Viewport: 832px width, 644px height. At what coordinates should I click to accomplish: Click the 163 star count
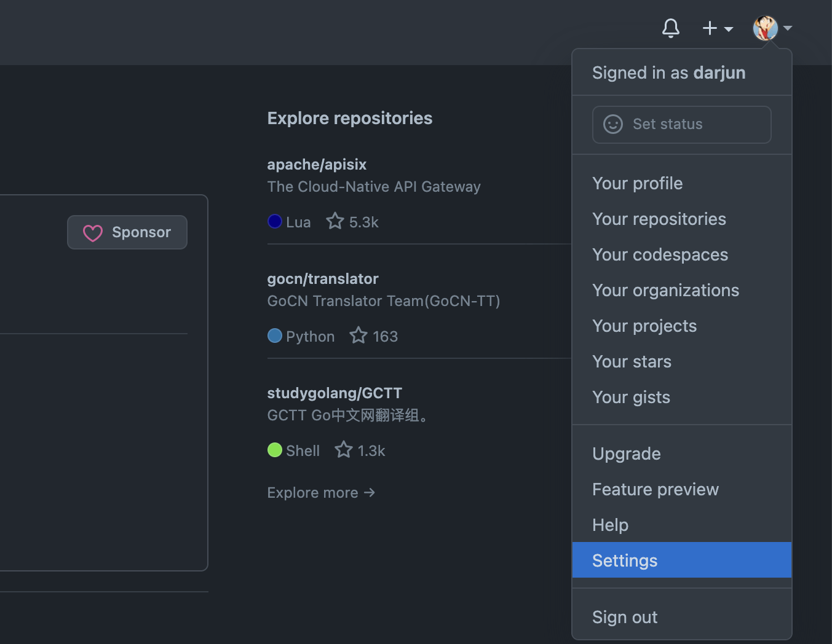[x=386, y=337]
